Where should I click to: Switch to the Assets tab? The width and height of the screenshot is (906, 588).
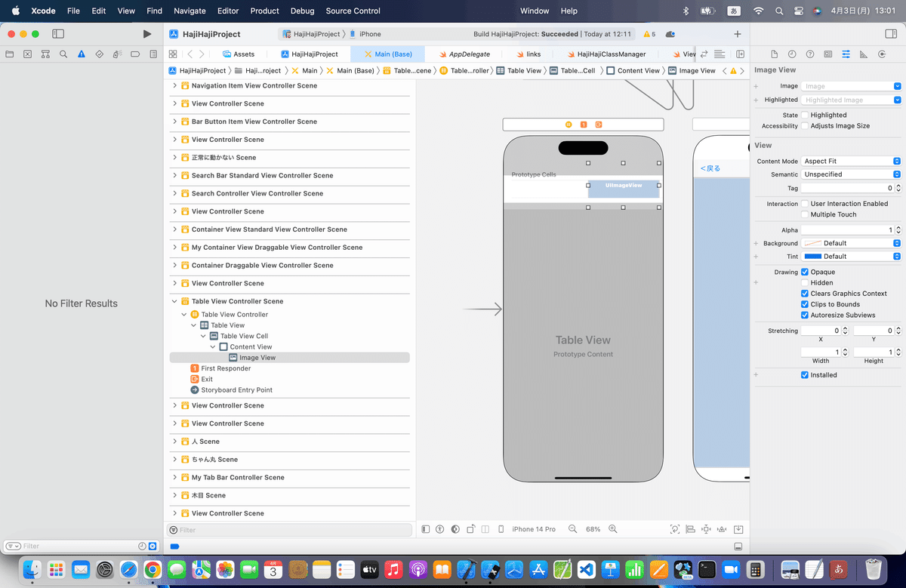tap(238, 54)
